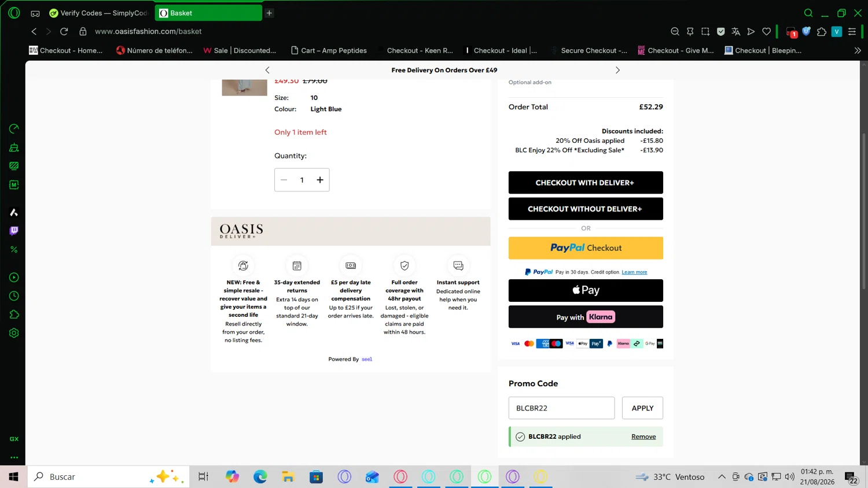Pay with PayPal Checkout button
The width and height of the screenshot is (868, 488).
click(x=586, y=248)
